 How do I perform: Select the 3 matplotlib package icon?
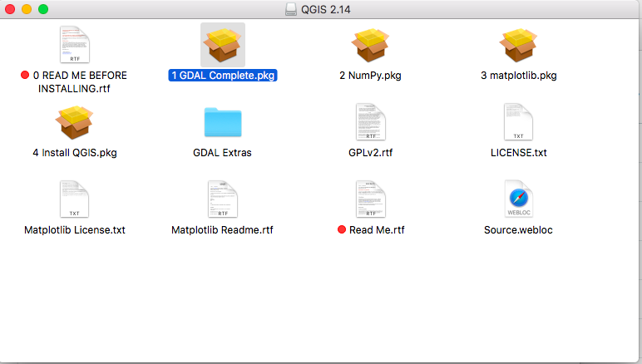tap(518, 45)
